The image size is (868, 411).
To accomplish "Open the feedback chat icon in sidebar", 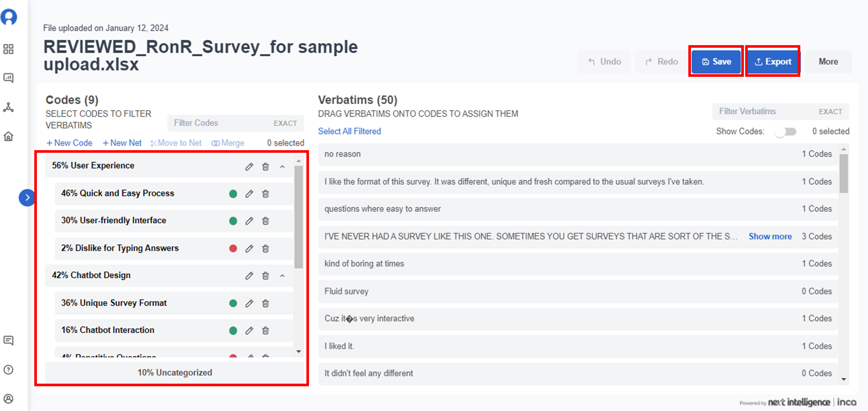I will [8, 340].
